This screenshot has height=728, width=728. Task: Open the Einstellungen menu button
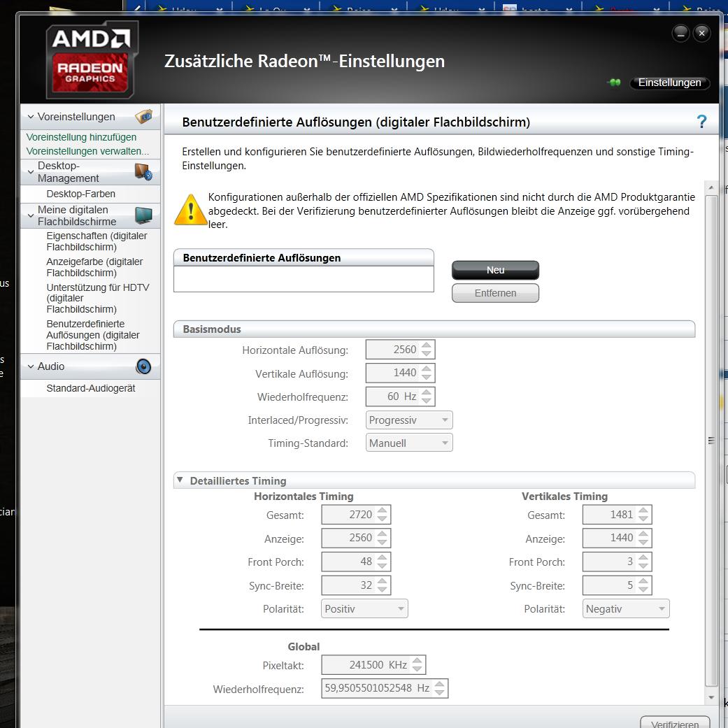tap(669, 83)
